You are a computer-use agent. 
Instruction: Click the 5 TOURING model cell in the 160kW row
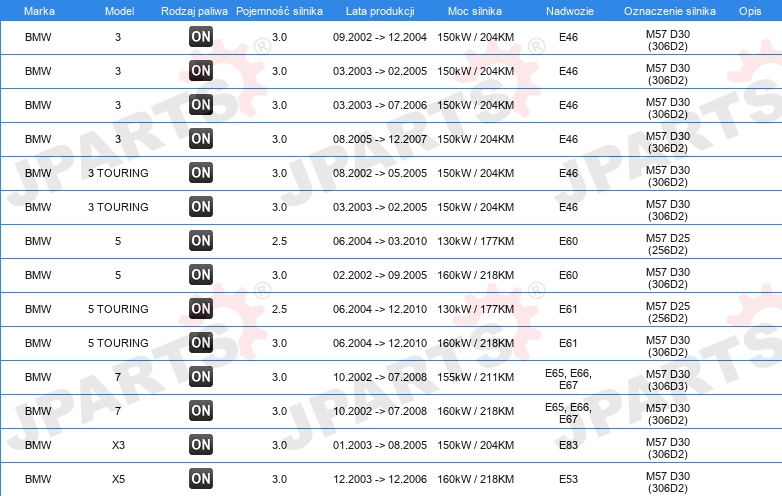click(x=118, y=343)
